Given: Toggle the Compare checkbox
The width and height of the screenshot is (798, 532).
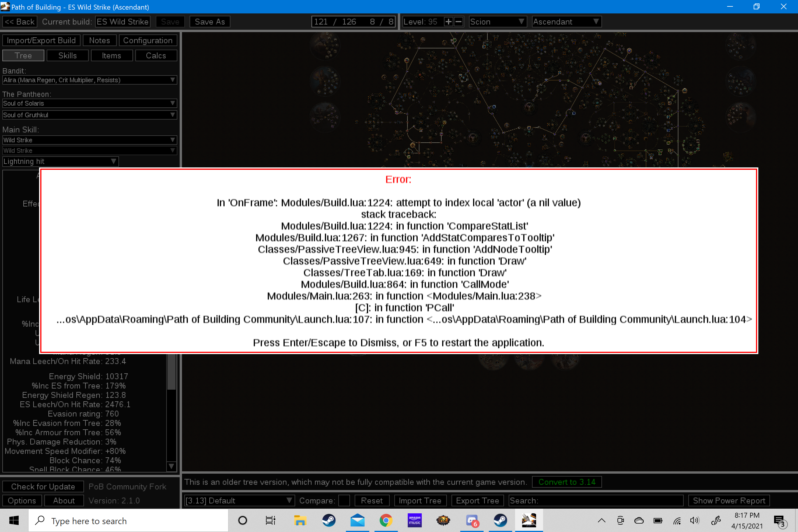Looking at the screenshot, I should (x=344, y=501).
